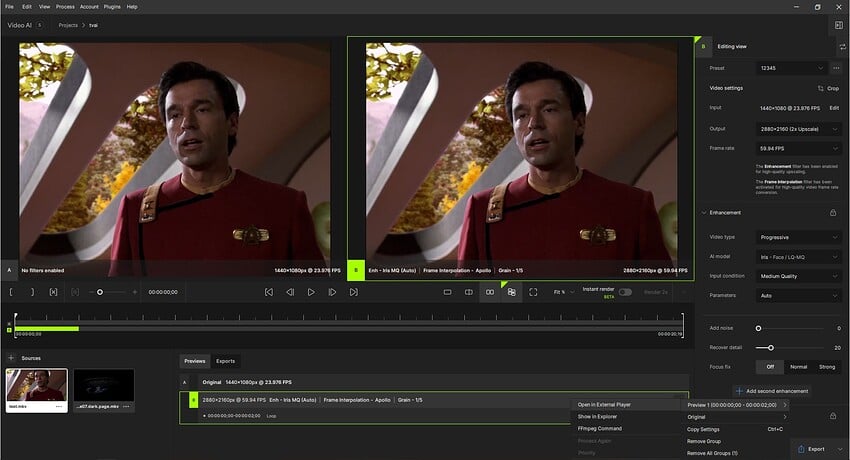The image size is (850, 460).
Task: Open the Frame rate dropdown
Action: click(x=799, y=148)
